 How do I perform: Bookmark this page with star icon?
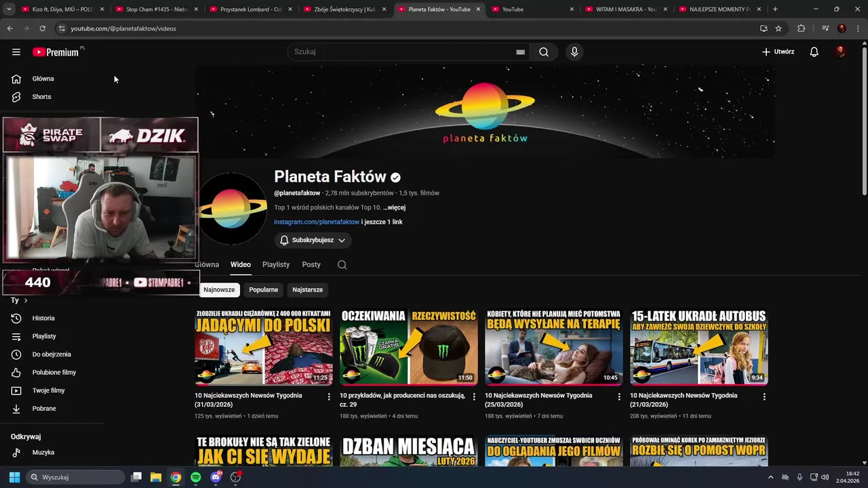pos(778,28)
